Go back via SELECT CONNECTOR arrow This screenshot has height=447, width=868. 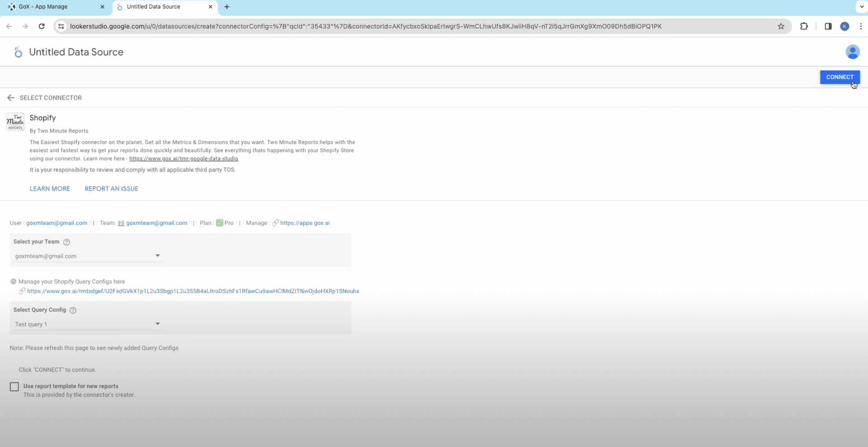click(x=11, y=98)
